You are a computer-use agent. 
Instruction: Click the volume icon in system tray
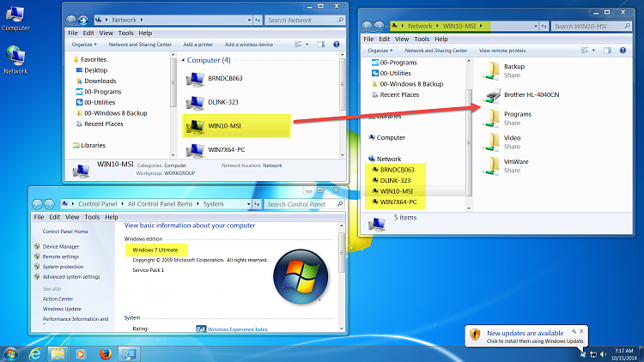pyautogui.click(x=603, y=354)
